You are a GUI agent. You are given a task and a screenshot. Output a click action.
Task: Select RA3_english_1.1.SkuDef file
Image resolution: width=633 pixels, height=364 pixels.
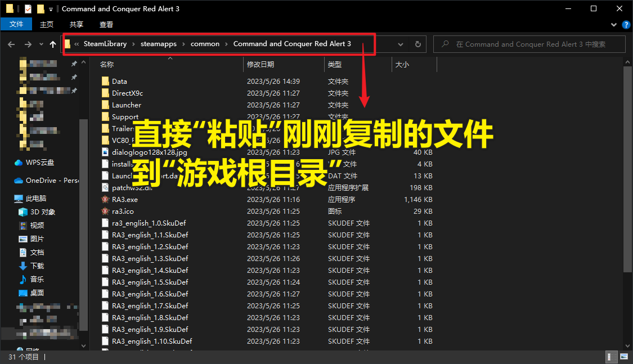tap(150, 235)
